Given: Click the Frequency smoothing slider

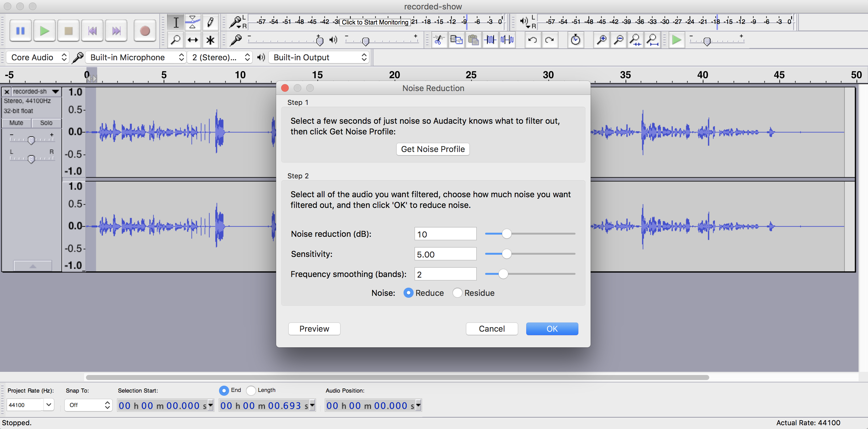Looking at the screenshot, I should click(x=530, y=274).
